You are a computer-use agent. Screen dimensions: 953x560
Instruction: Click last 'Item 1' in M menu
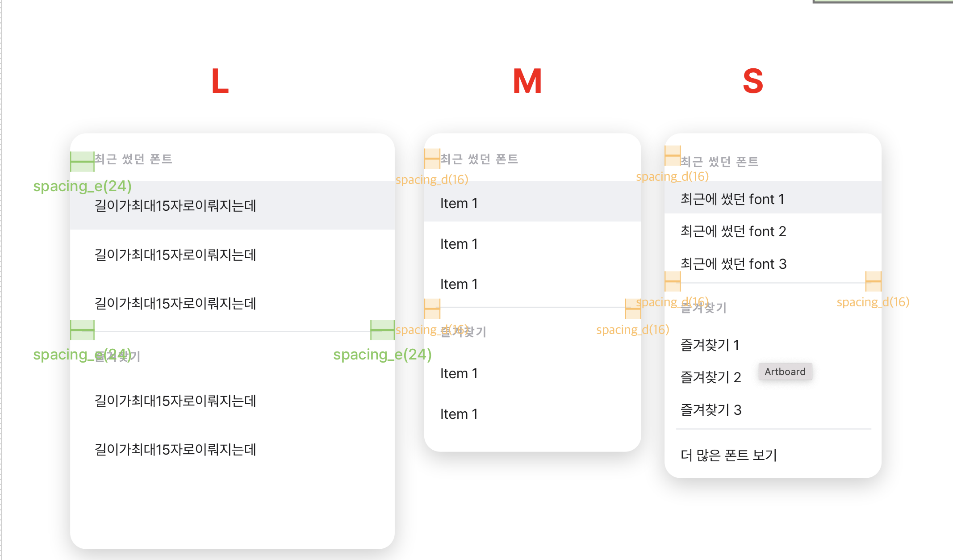(532, 414)
